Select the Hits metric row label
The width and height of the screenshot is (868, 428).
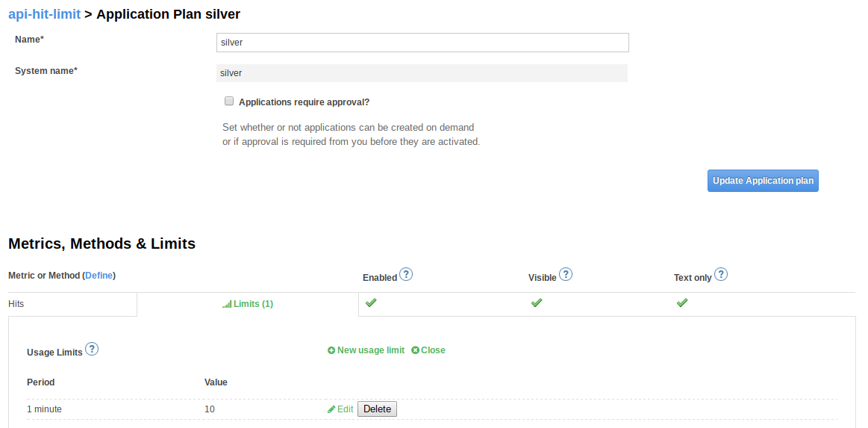16,304
